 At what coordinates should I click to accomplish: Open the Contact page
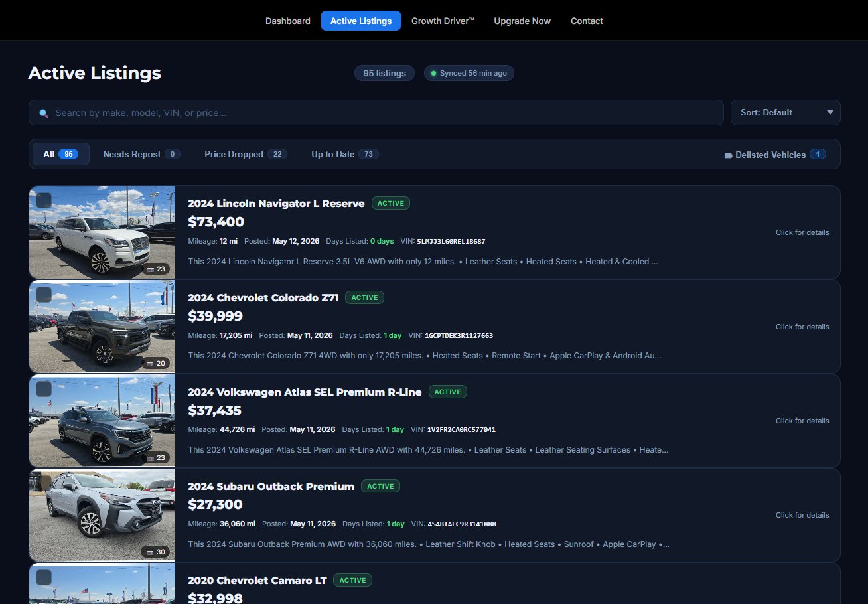coord(587,21)
